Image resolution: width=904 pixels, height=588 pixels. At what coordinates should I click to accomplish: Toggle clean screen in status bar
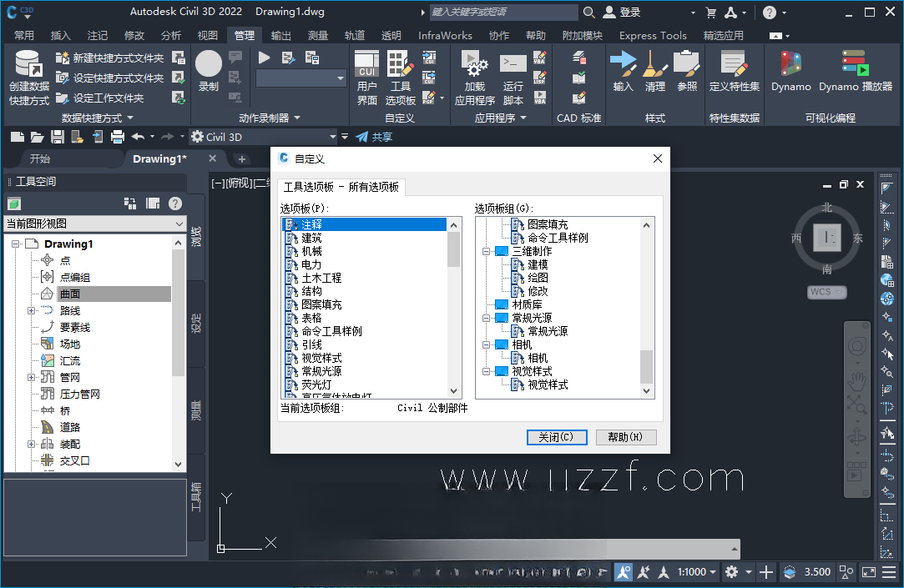(x=868, y=572)
